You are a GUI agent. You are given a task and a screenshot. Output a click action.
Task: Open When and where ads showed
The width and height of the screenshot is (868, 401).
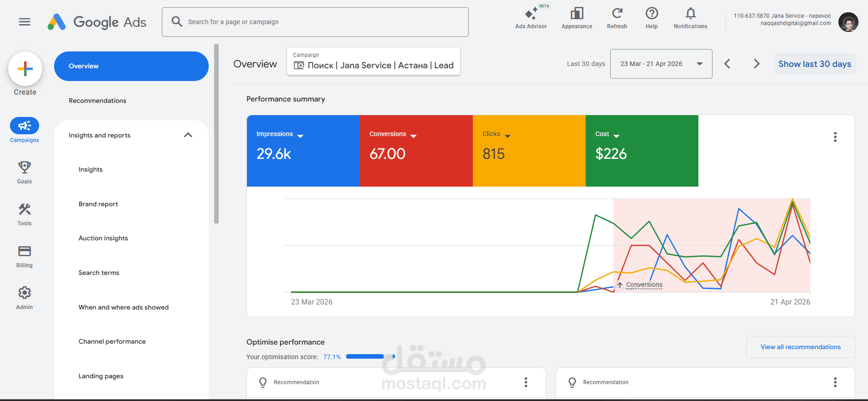click(124, 307)
